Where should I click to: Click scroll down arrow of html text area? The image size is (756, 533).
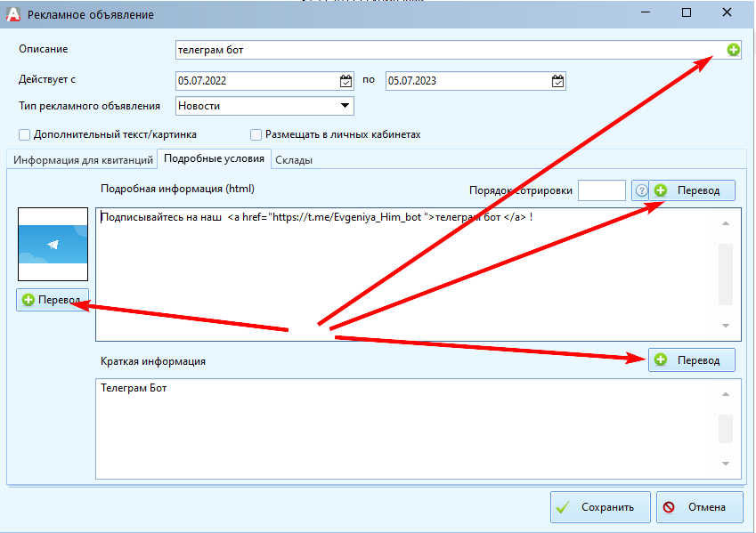(726, 326)
